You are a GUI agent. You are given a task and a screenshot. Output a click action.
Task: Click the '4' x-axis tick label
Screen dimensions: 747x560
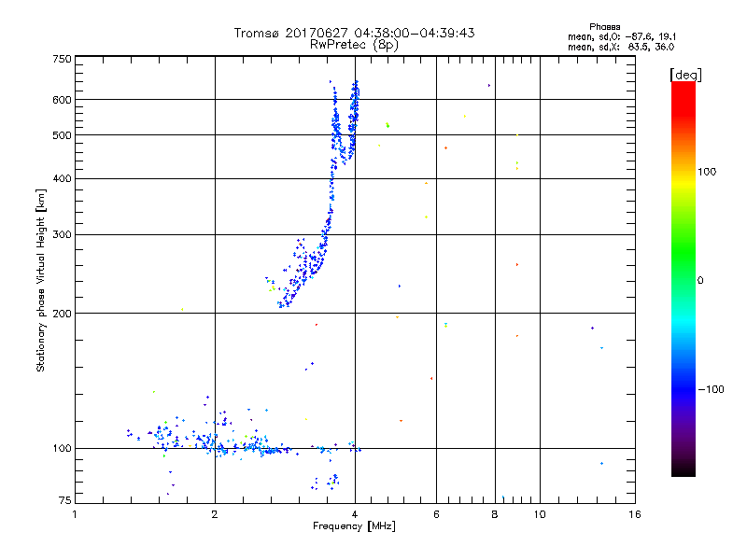(x=355, y=514)
